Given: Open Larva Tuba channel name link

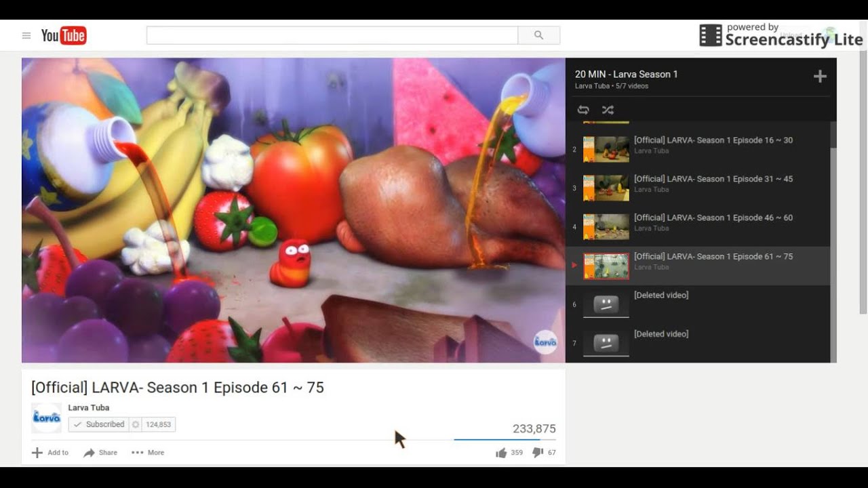Looking at the screenshot, I should [x=89, y=408].
